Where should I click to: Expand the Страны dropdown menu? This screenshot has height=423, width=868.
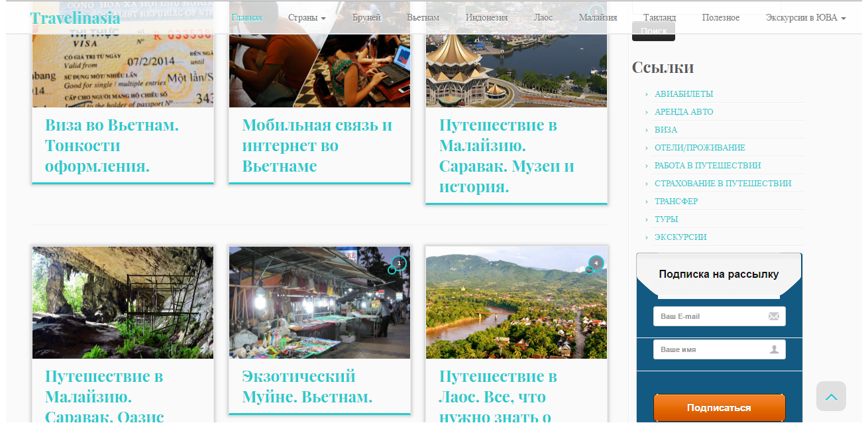tap(307, 18)
